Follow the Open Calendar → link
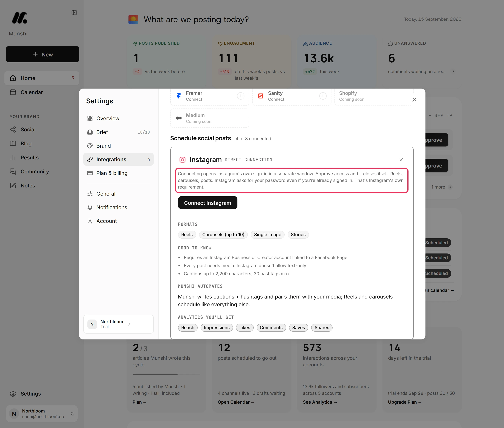Viewport: 504px width, 428px height. tap(236, 402)
